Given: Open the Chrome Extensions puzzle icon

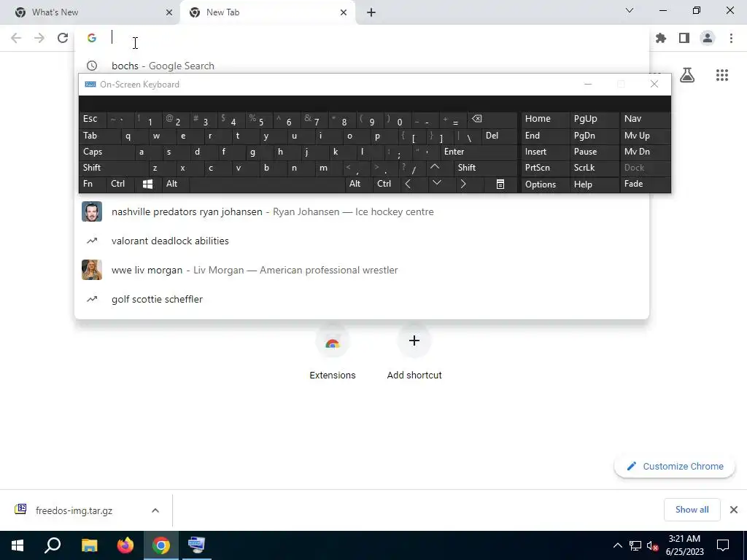Looking at the screenshot, I should point(661,38).
